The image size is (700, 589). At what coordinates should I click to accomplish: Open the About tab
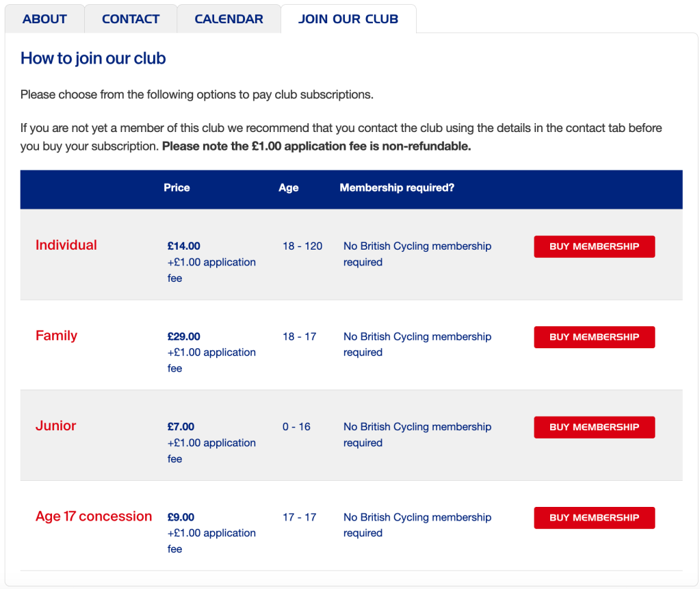(44, 19)
